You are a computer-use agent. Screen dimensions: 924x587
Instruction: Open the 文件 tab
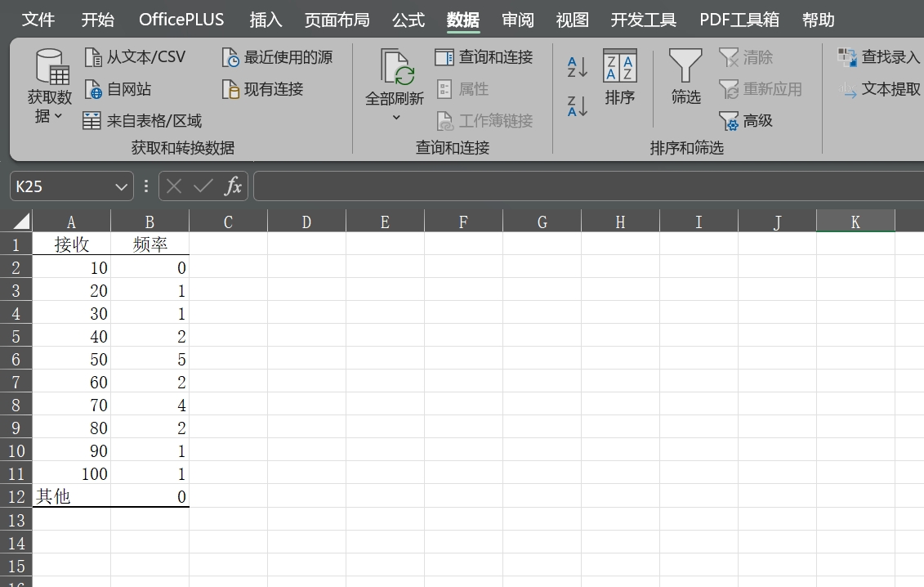(x=38, y=20)
